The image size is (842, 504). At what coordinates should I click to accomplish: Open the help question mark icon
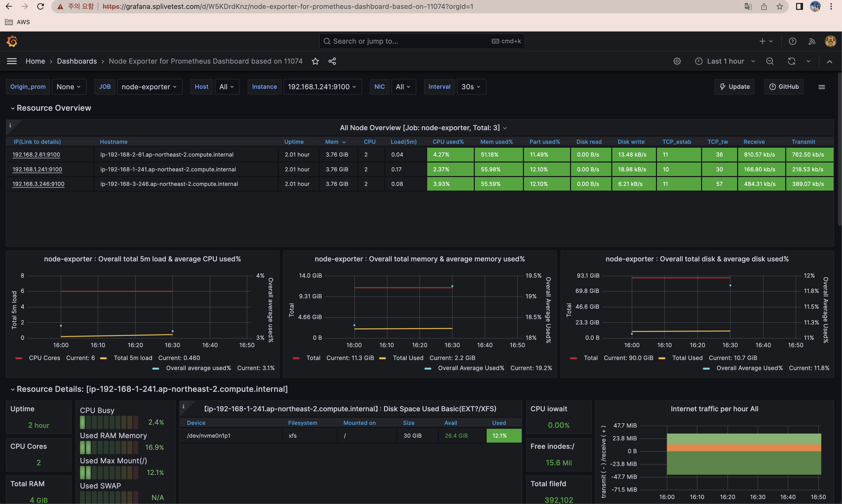[792, 41]
